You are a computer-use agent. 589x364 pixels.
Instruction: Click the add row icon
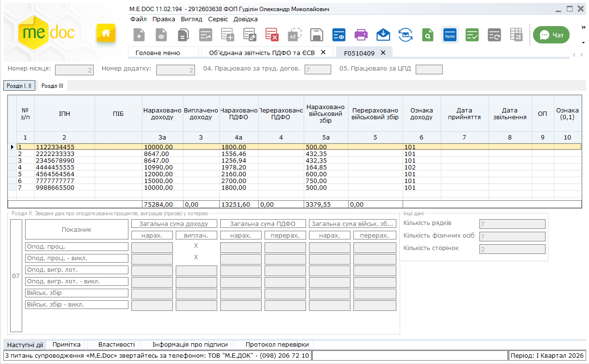(x=227, y=35)
